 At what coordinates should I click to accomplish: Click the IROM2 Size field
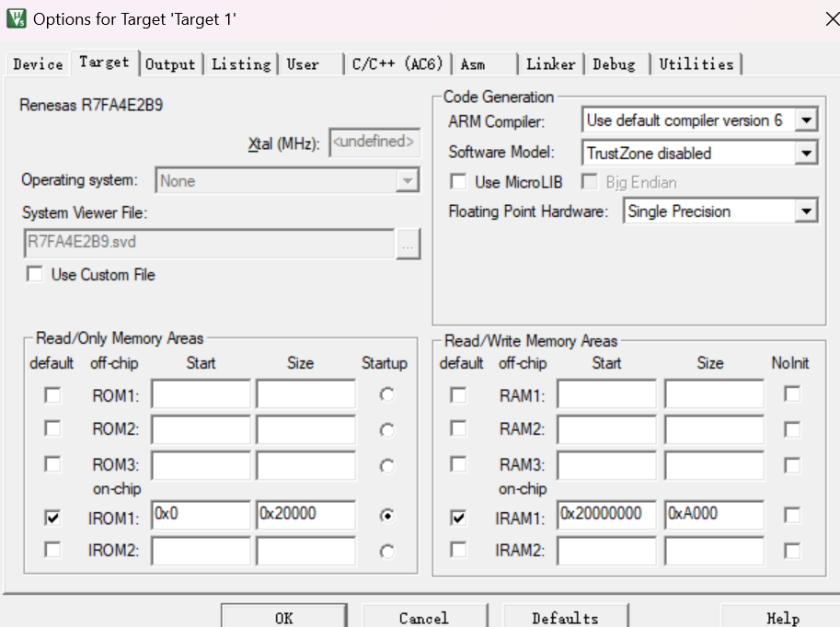click(305, 552)
